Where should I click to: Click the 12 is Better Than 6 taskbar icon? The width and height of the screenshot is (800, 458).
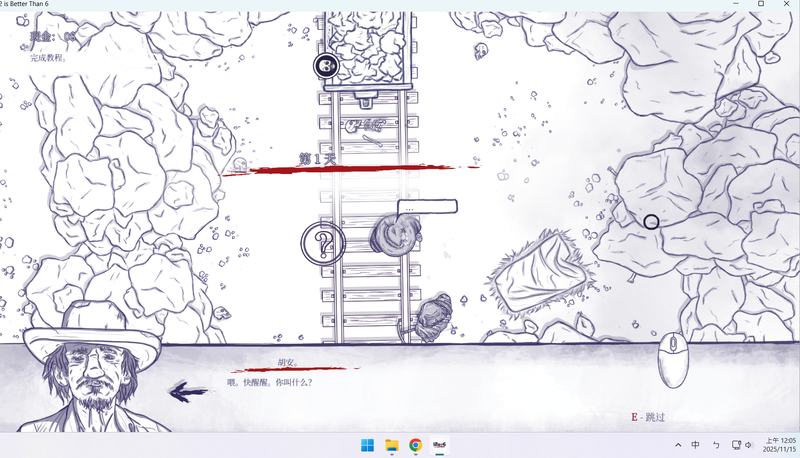[x=439, y=445]
